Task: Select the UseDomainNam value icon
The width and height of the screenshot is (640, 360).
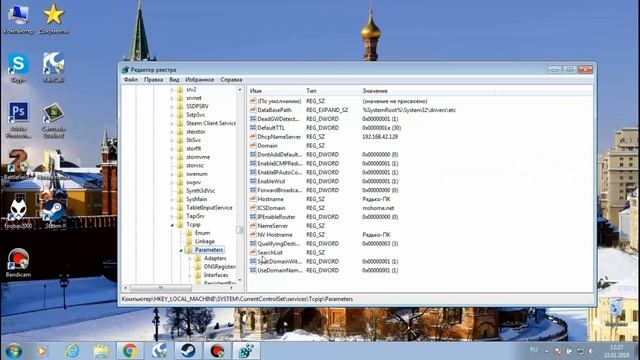Action: tap(253, 270)
